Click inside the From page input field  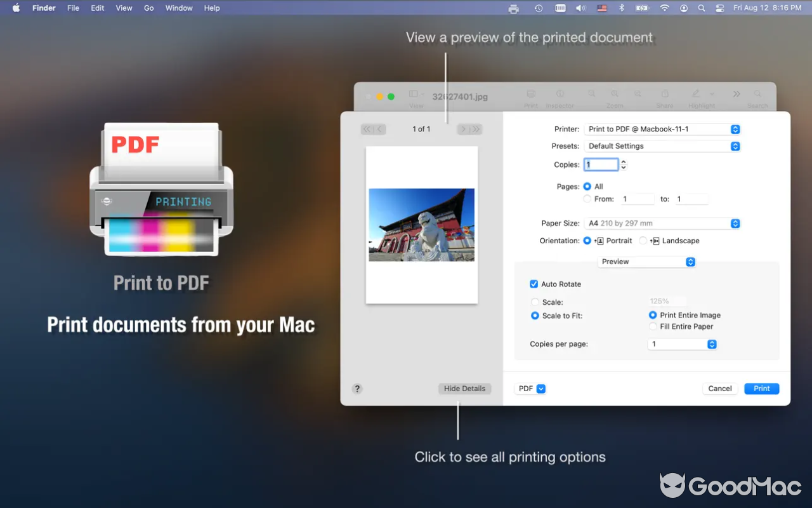pos(637,199)
